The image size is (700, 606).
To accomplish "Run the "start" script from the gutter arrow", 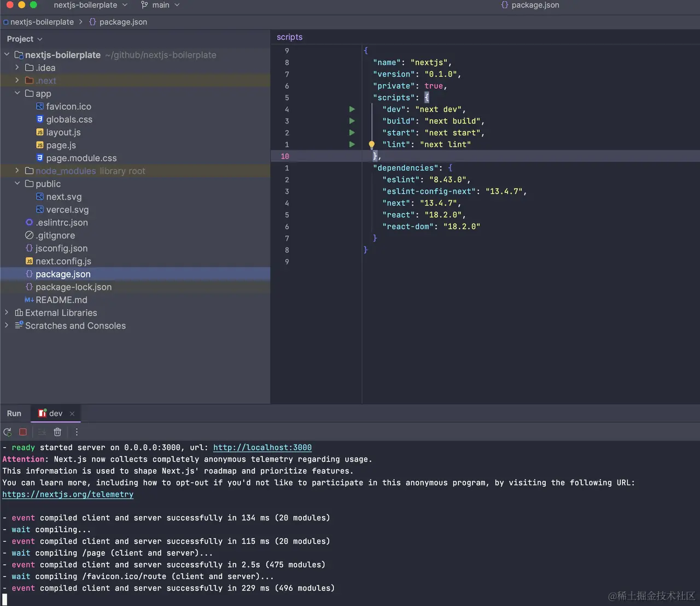I will tap(352, 133).
